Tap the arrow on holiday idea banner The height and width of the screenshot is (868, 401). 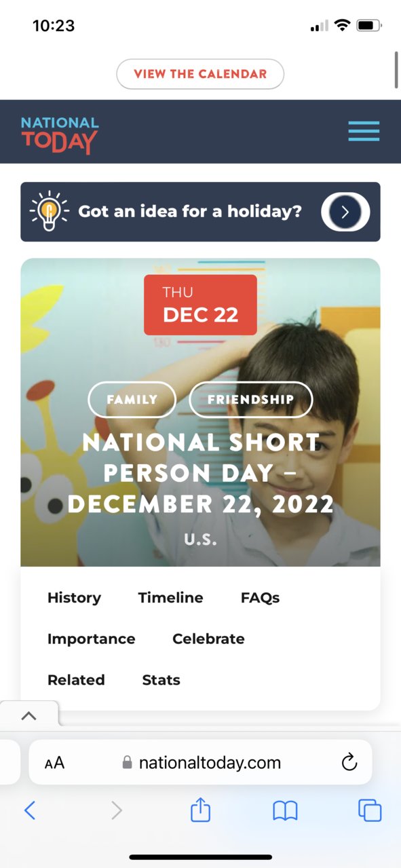pyautogui.click(x=345, y=212)
